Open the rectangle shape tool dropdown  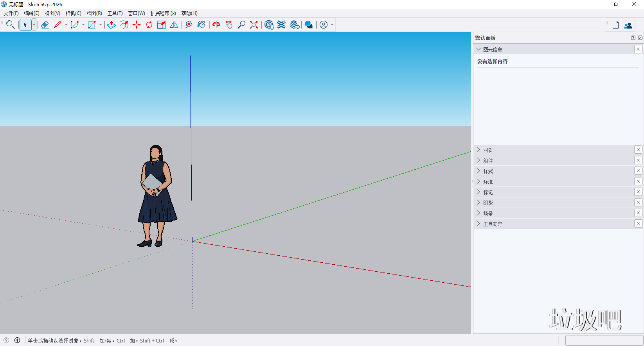coord(101,25)
